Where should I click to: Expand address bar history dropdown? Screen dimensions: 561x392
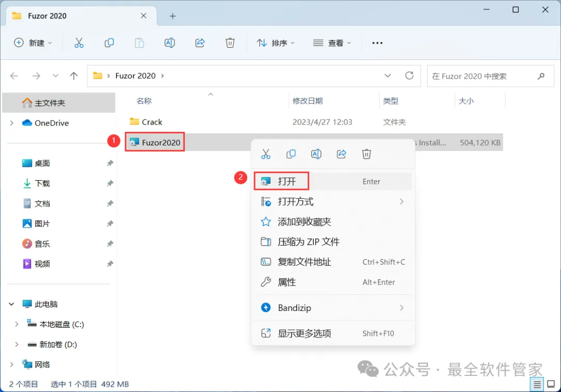coord(388,75)
